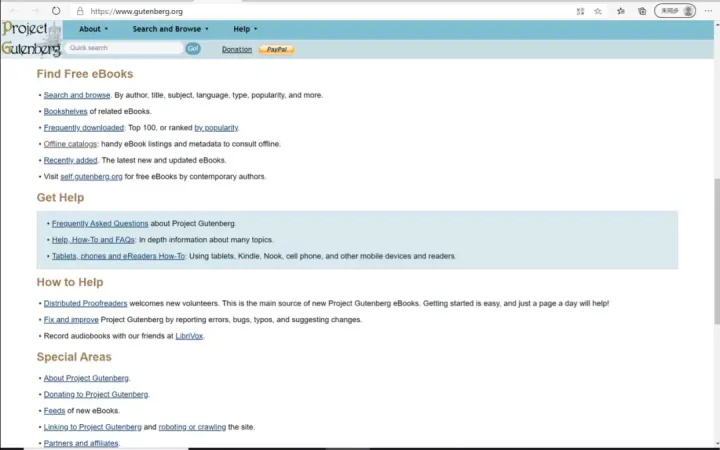Open the Search and browse link
Image resolution: width=720 pixels, height=450 pixels.
(77, 95)
